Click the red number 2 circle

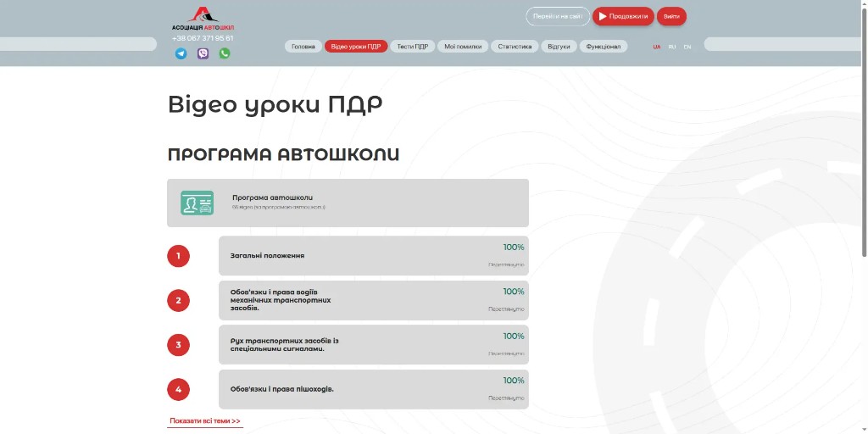click(x=178, y=301)
